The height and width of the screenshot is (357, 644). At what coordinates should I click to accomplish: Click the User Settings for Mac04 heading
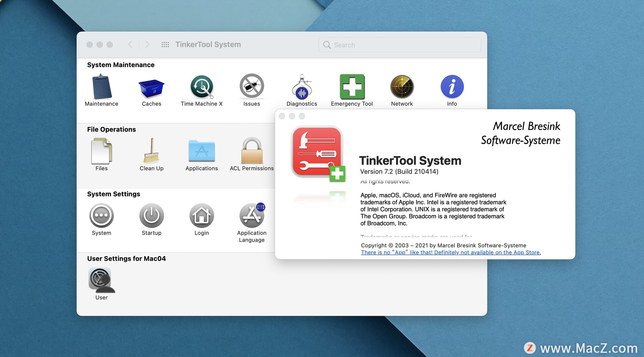tap(126, 258)
